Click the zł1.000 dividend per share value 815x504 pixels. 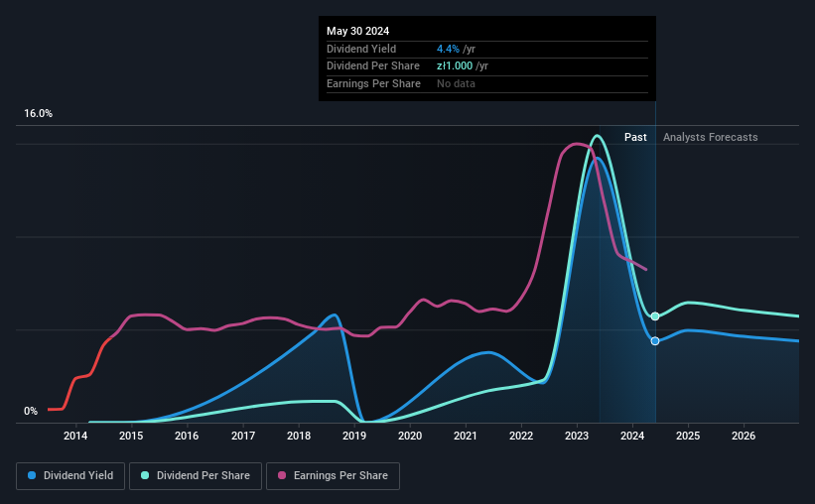tap(455, 66)
